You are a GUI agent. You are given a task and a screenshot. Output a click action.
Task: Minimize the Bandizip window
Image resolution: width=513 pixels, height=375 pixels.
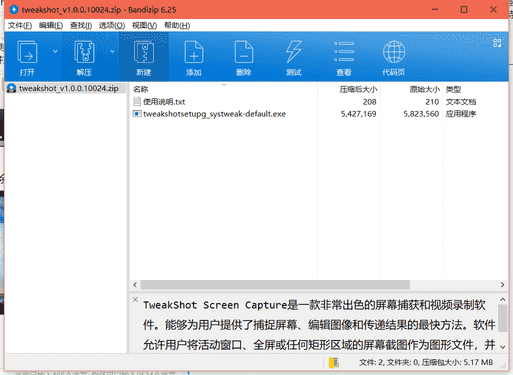point(435,10)
